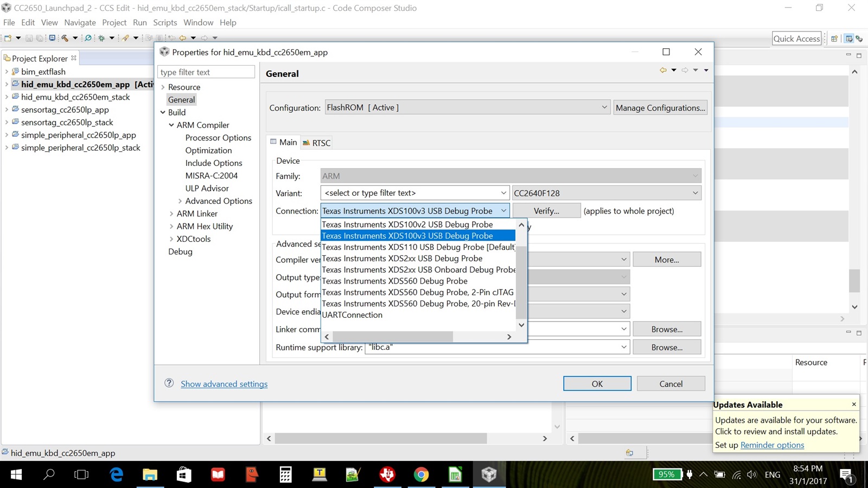This screenshot has height=488, width=868.
Task: Click the type filter text field
Action: [x=206, y=72]
